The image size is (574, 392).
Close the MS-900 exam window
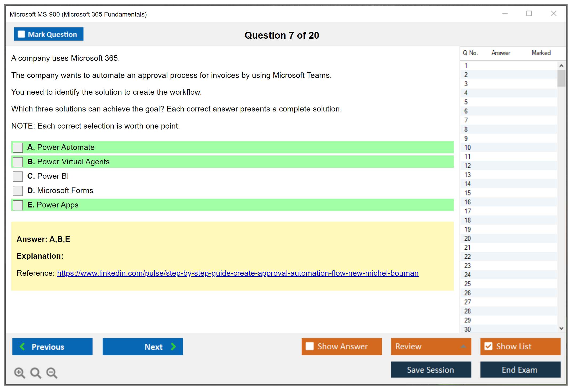pyautogui.click(x=553, y=14)
